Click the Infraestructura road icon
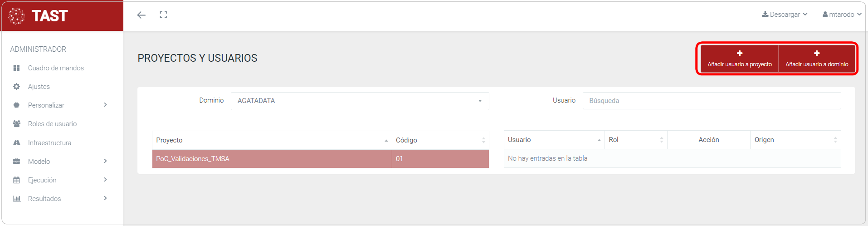This screenshot has height=226, width=868. [17, 143]
